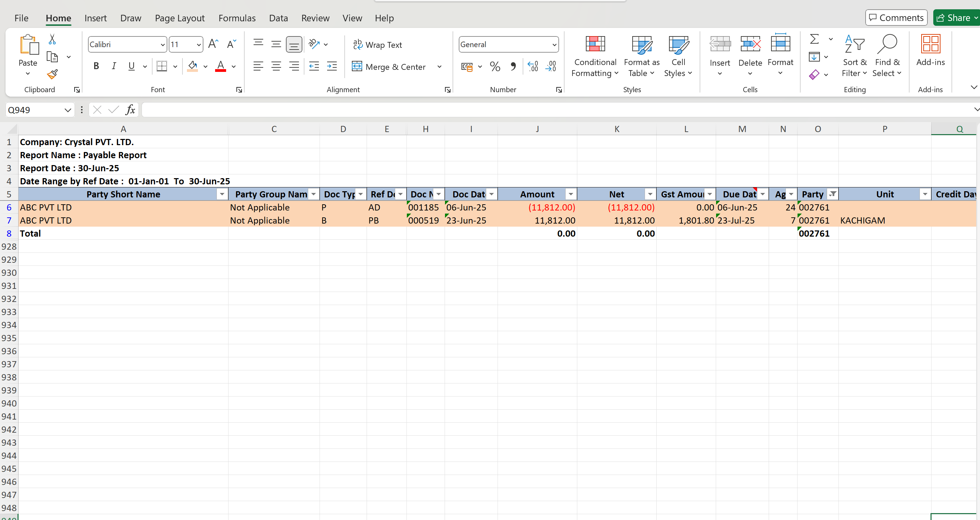Open Cell Styles gallery
Image resolution: width=980 pixels, height=520 pixels.
coord(678,56)
